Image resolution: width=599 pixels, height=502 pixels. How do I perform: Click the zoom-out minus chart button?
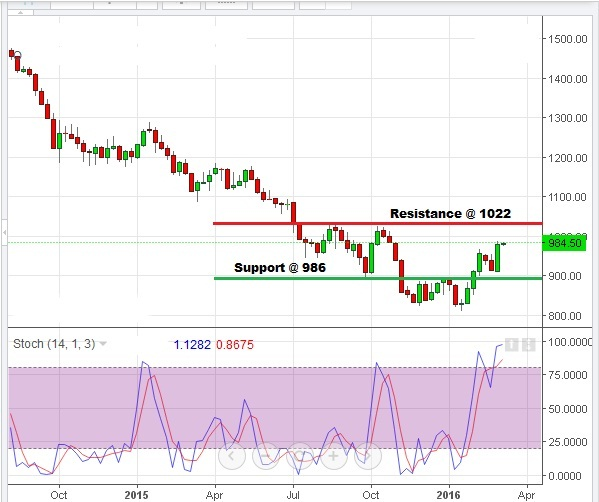266,456
